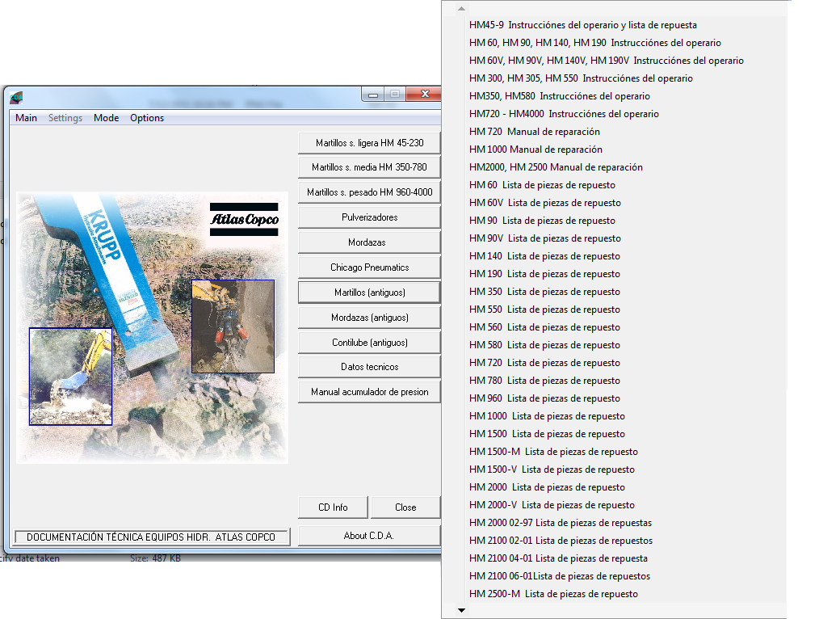Select HM 2000-V Lista de piezas de repuesto
Image resolution: width=840 pixels, height=619 pixels.
point(552,505)
